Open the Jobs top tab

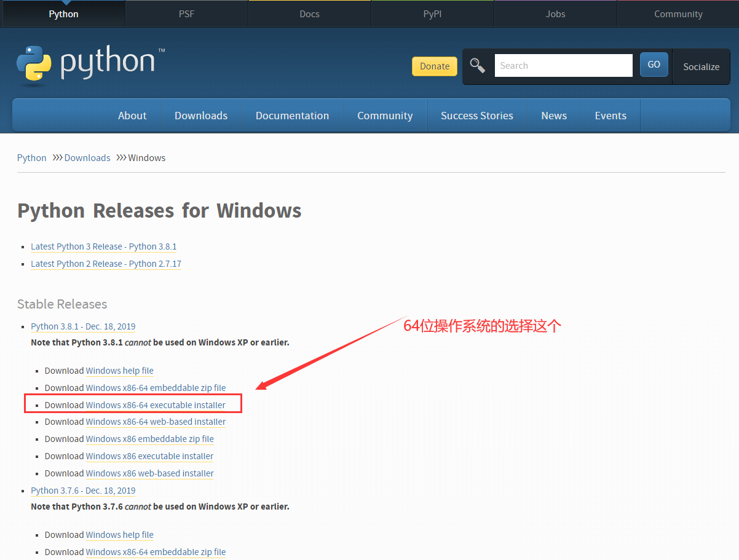[x=555, y=14]
